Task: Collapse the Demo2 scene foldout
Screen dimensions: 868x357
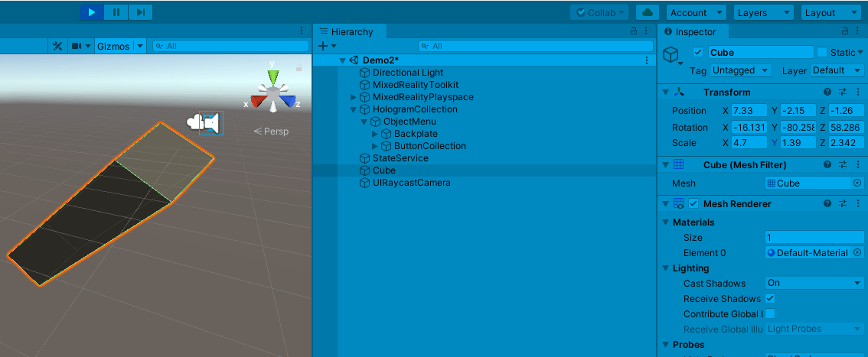Action: point(343,61)
